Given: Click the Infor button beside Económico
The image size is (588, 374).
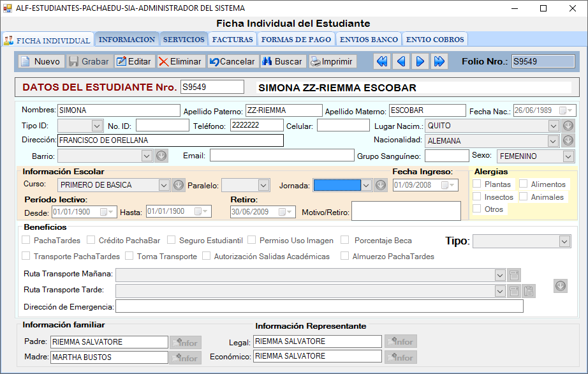Looking at the screenshot, I should [401, 357].
